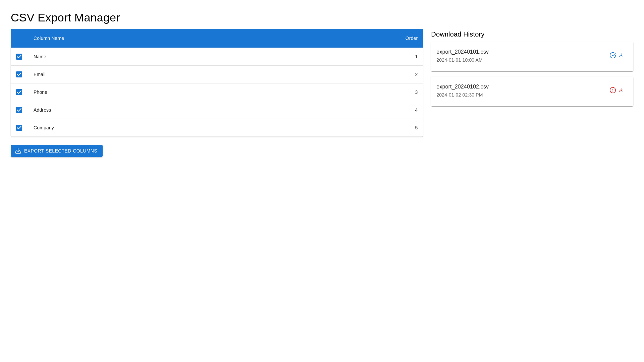This screenshot has height=362, width=644.
Task: Select the export_20240101.csv history entry
Action: point(462,52)
